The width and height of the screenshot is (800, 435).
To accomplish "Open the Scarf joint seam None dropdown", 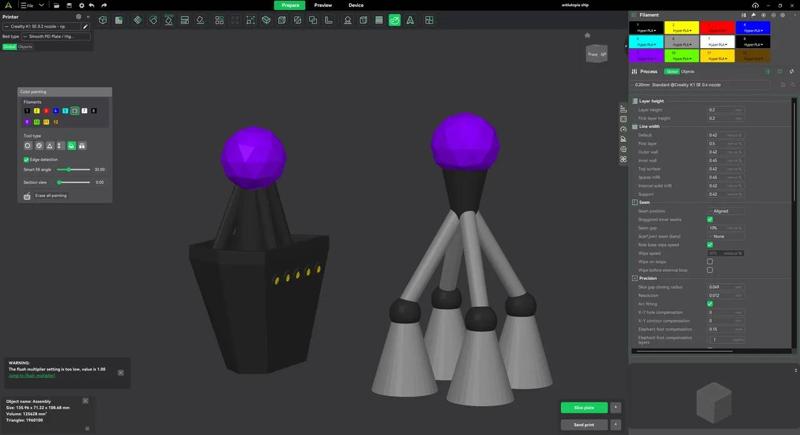I will (726, 237).
